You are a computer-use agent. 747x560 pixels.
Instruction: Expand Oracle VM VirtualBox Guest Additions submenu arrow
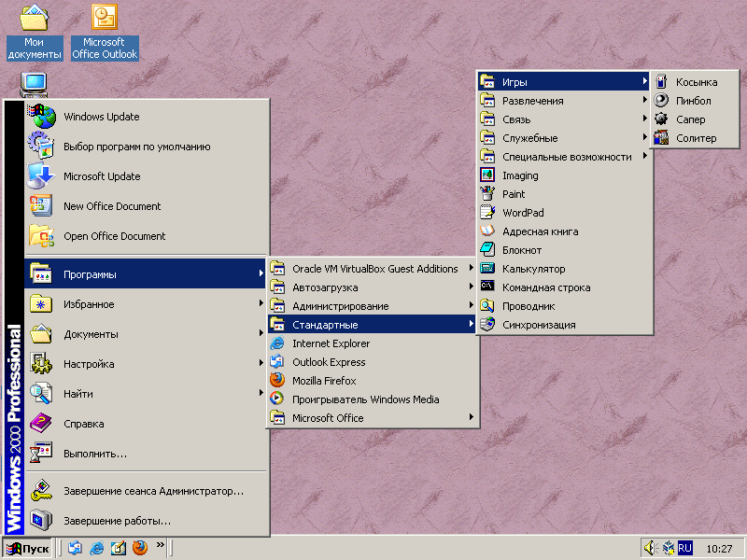pyautogui.click(x=471, y=268)
